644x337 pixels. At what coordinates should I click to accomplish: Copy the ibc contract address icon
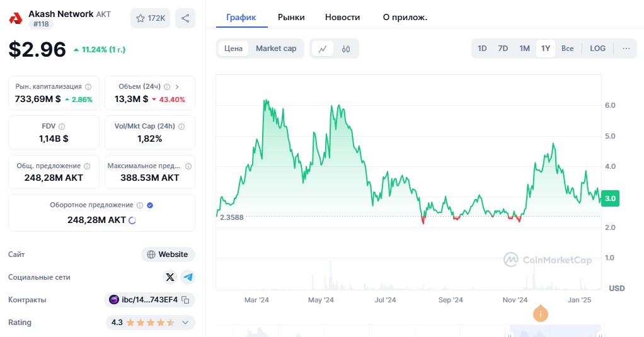[186, 300]
